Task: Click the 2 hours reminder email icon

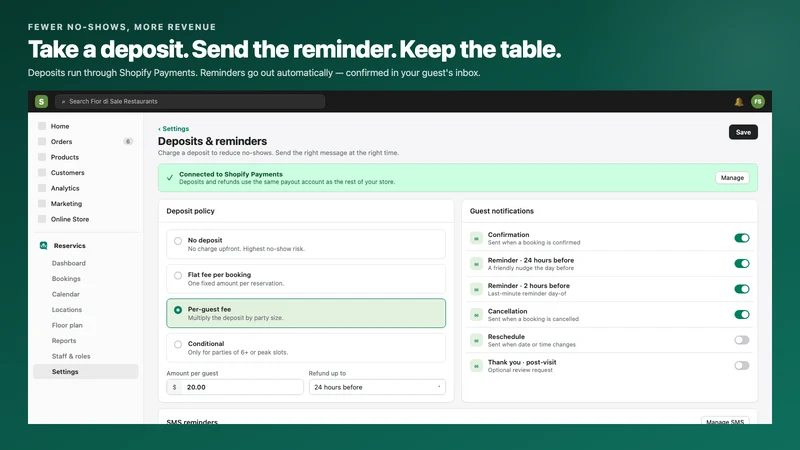Action: pos(476,289)
